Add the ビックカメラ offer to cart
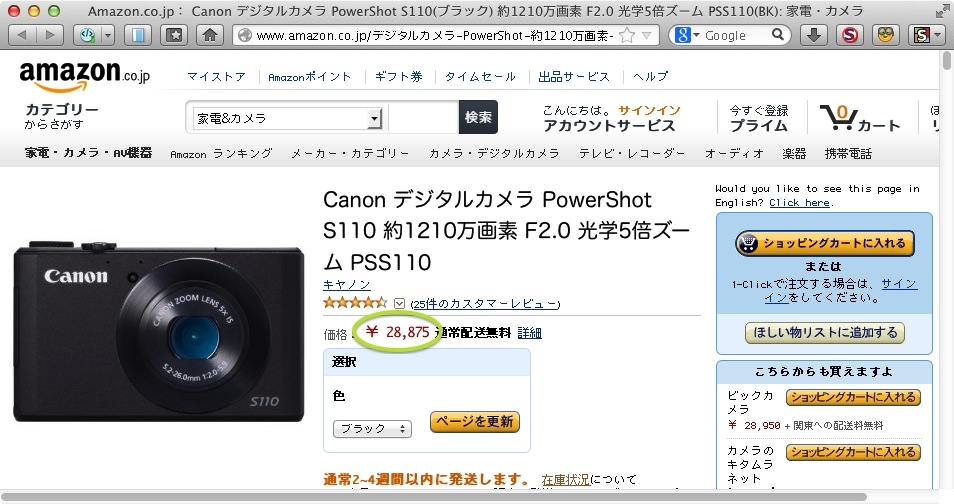Screen dimensions: 954x504 pyautogui.click(x=853, y=397)
